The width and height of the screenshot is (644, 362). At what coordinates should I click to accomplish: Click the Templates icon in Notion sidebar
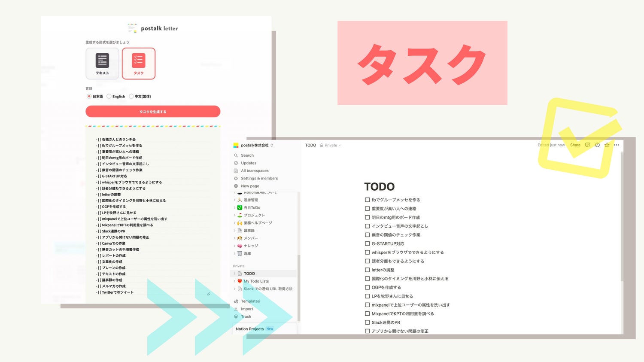(236, 301)
